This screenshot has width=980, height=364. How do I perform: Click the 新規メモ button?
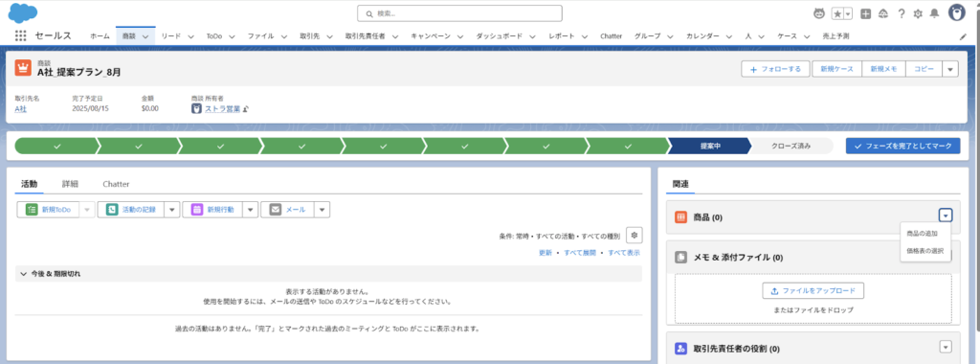click(x=883, y=69)
